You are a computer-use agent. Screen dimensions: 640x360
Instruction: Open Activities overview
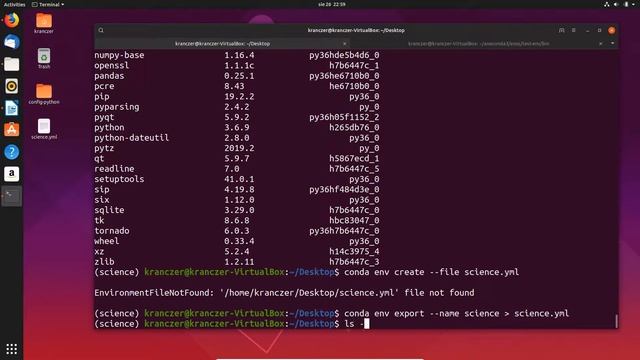tap(14, 4)
